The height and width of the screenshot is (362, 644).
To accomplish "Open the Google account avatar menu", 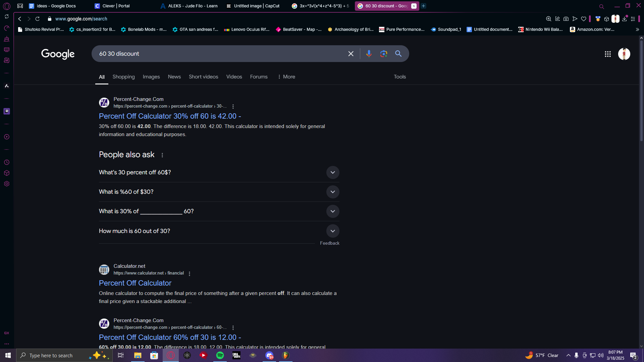I will click(624, 54).
